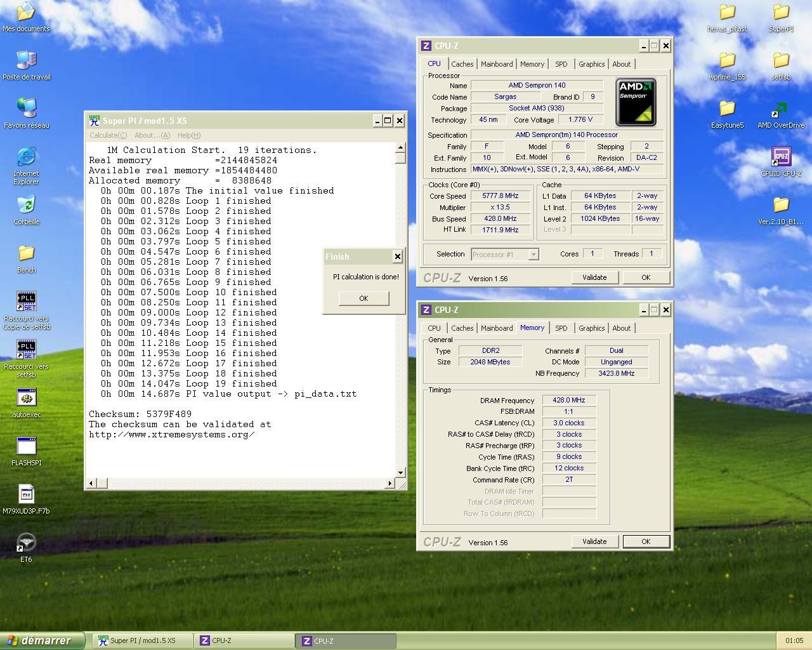Switch to About tab in upper CPU-Z

(622, 64)
